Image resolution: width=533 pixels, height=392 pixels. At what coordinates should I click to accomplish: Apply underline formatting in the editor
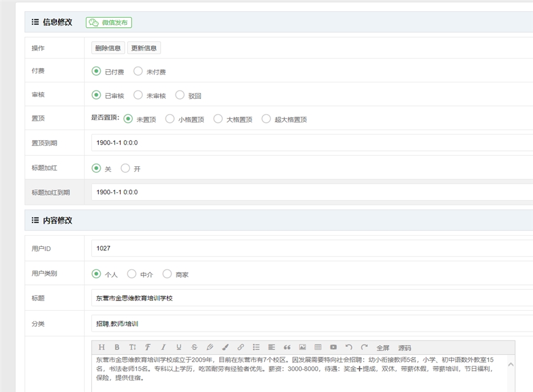point(178,348)
